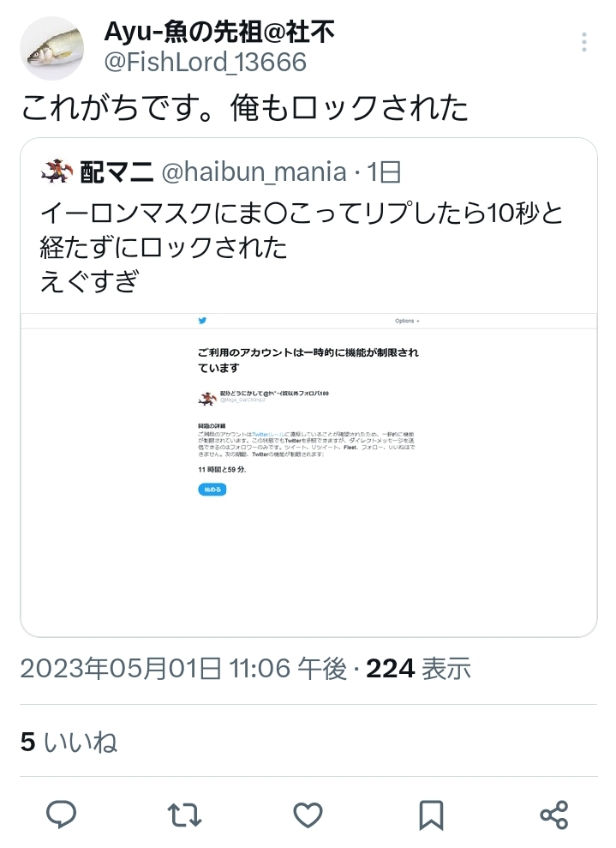Retweet this post using the arrows icon

(184, 815)
